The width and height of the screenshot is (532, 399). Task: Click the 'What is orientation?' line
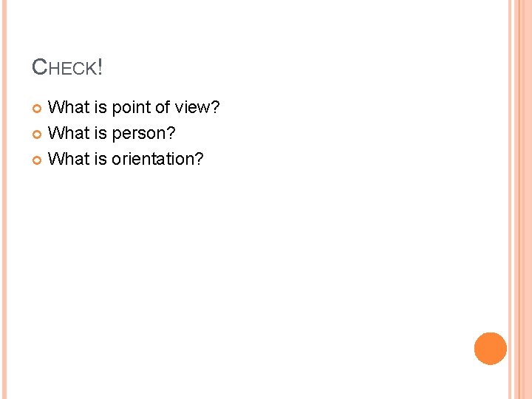pos(126,159)
